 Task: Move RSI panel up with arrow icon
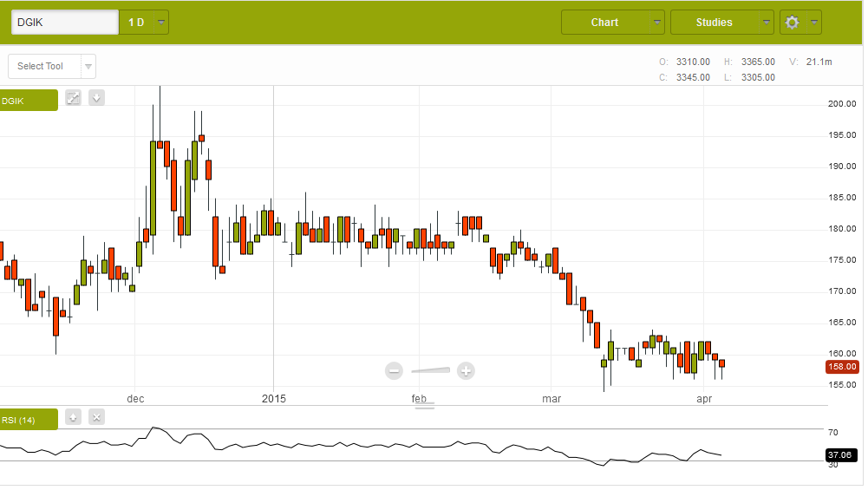pyautogui.click(x=74, y=417)
